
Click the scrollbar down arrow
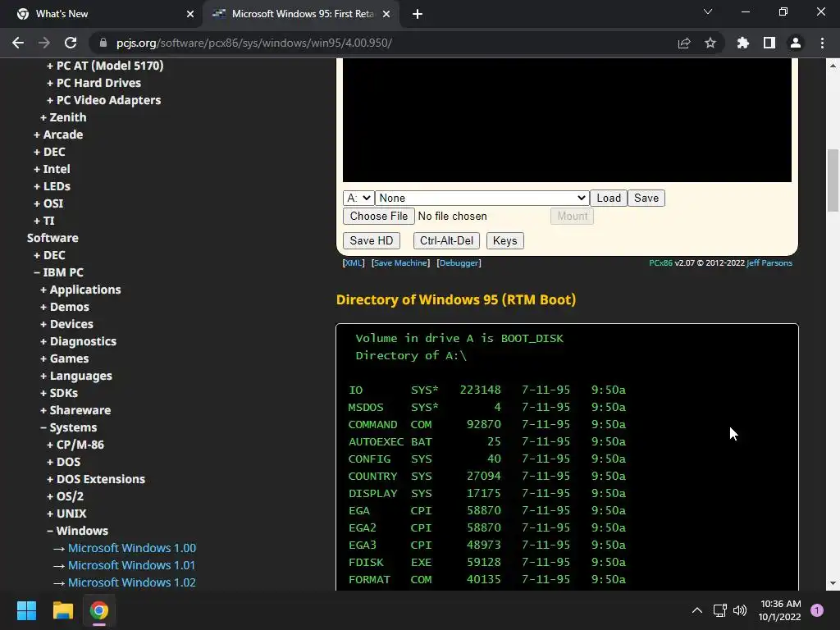833,583
